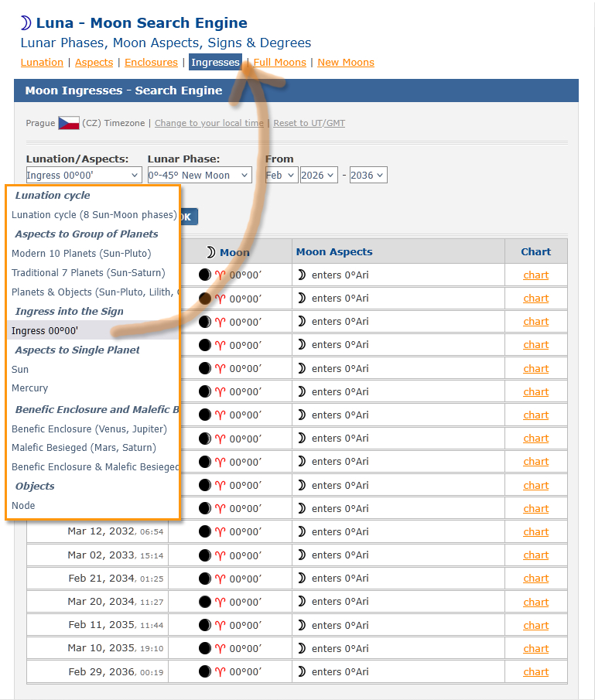595x700 pixels.
Task: Open the Lunation/Aspects dropdown
Action: tap(84, 176)
